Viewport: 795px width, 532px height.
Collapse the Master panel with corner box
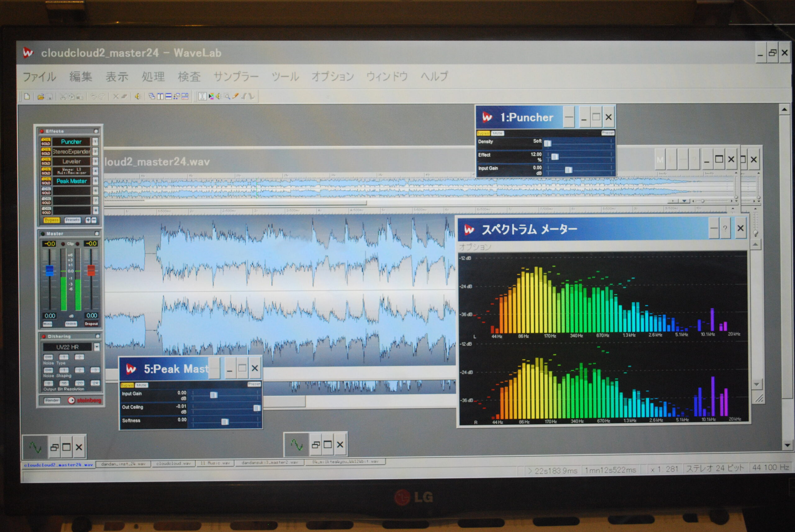coord(97,233)
